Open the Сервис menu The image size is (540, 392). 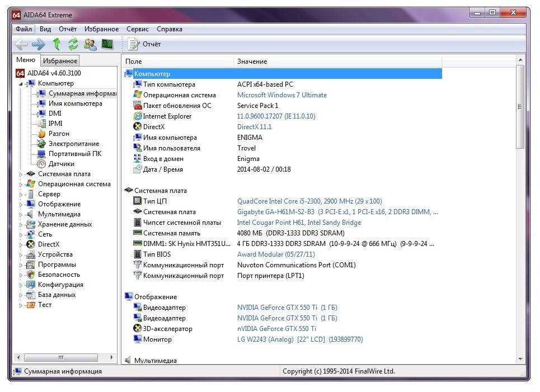pos(138,29)
